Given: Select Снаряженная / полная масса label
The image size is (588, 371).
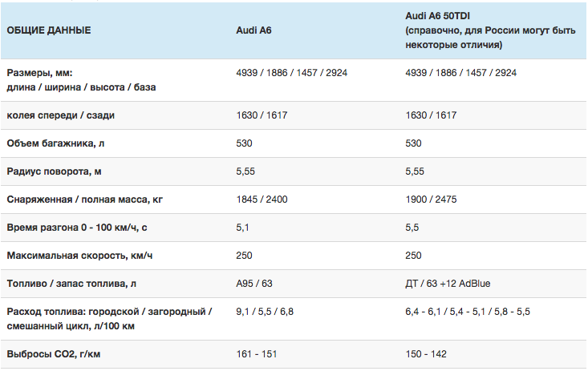Looking at the screenshot, I should tap(85, 200).
